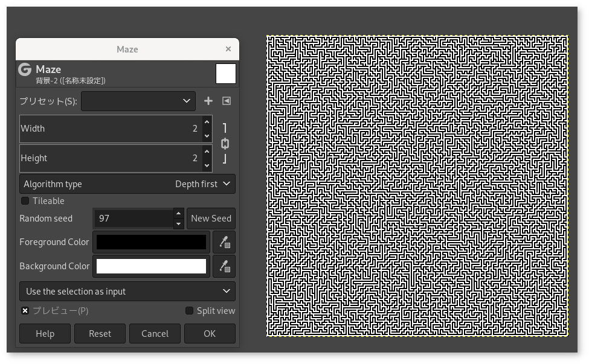This screenshot has width=589, height=364.
Task: Disable the プレビュー(P) preview checkbox
Action: (x=25, y=311)
